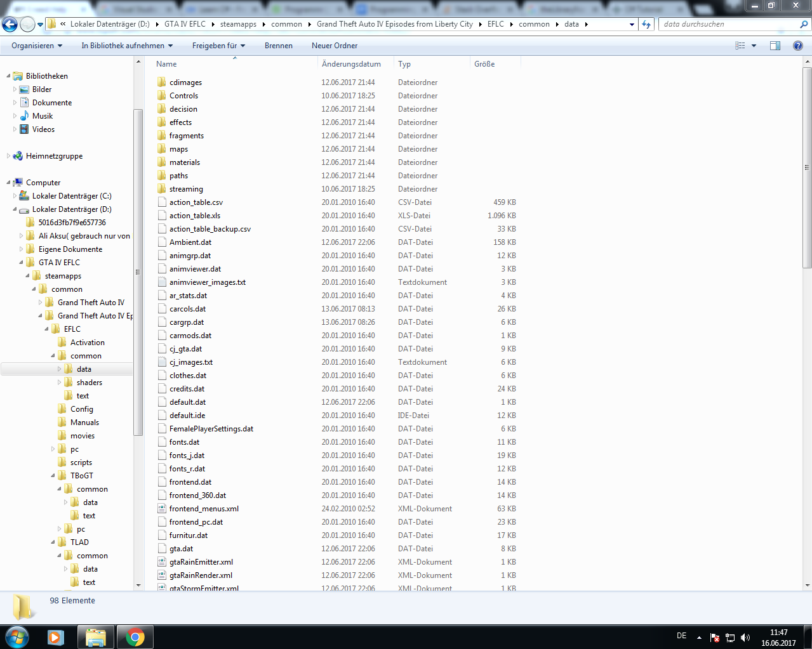Click the Windows Start button
This screenshot has width=812, height=649.
(x=17, y=636)
